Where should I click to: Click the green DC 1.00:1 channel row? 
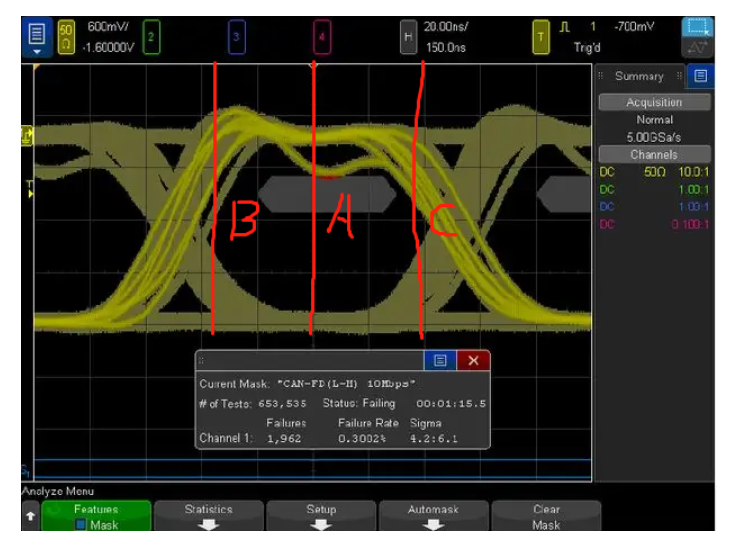(654, 190)
